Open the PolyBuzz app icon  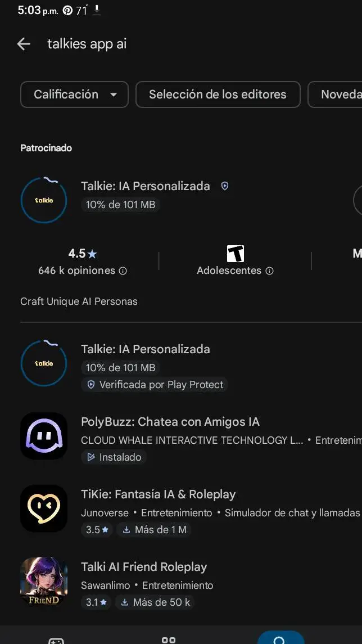[44, 436]
